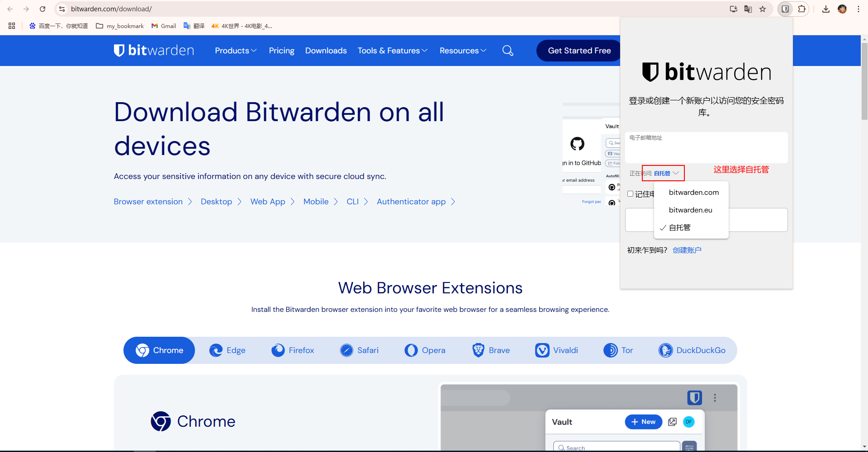
Task: Click the Bitwarden shield in preview toolbar
Action: click(x=695, y=398)
